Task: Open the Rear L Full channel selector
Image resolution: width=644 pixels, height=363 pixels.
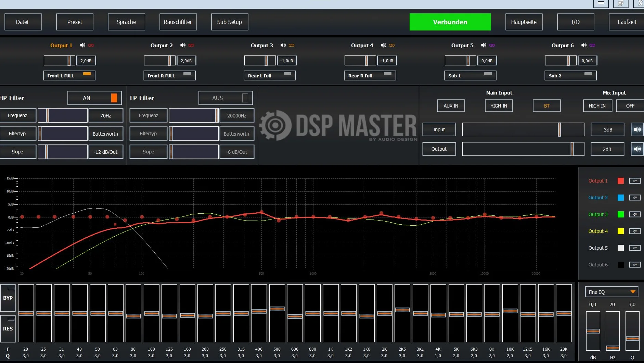Action: [270, 75]
